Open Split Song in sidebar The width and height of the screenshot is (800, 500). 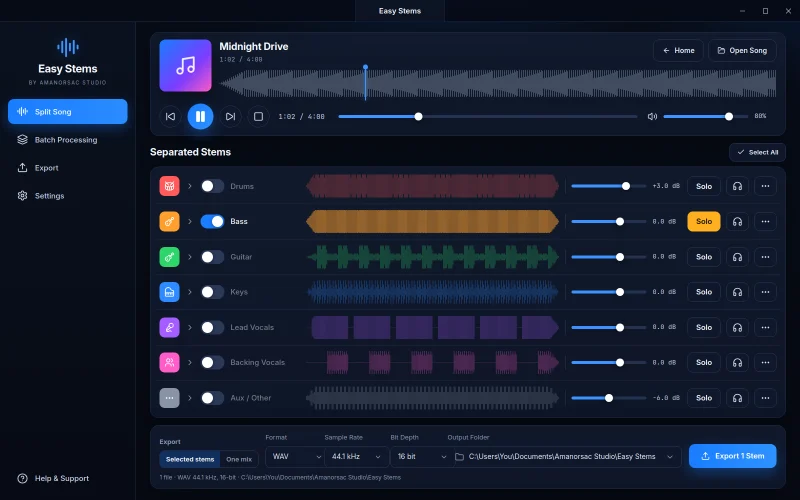68,111
